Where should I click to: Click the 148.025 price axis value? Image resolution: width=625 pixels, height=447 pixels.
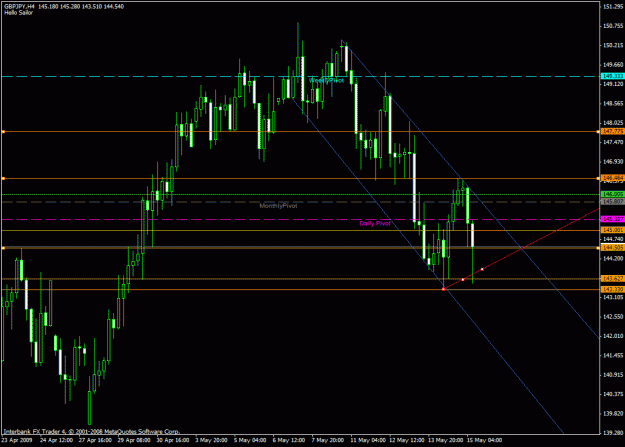613,123
